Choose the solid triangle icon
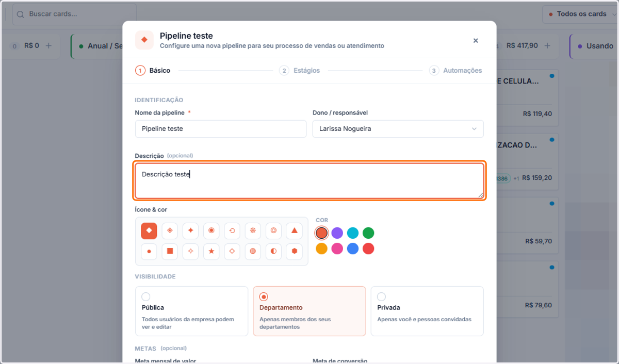The image size is (619, 364). (294, 230)
